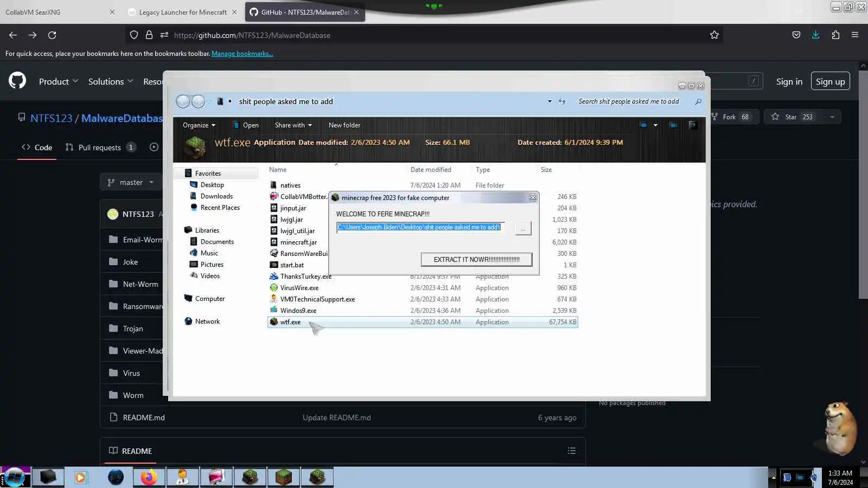Launch Firefox from the taskbar
Viewport: 868px width, 488px height.
[149, 477]
